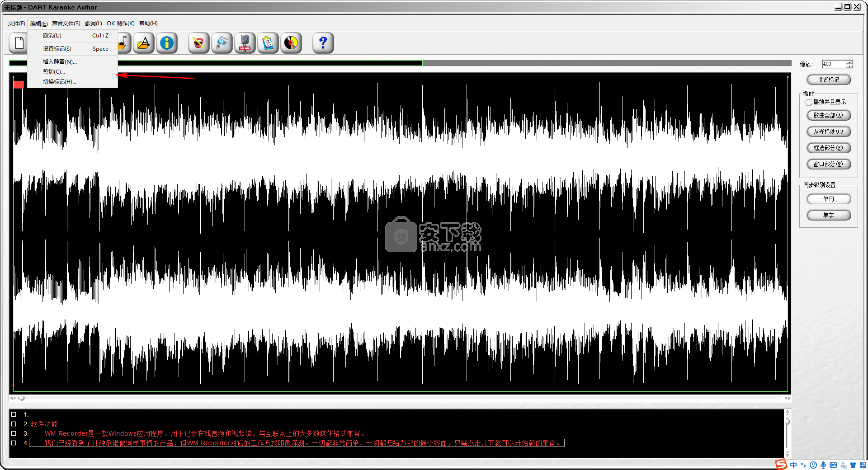Choose 设置标记(S) from the edit menu

point(72,49)
